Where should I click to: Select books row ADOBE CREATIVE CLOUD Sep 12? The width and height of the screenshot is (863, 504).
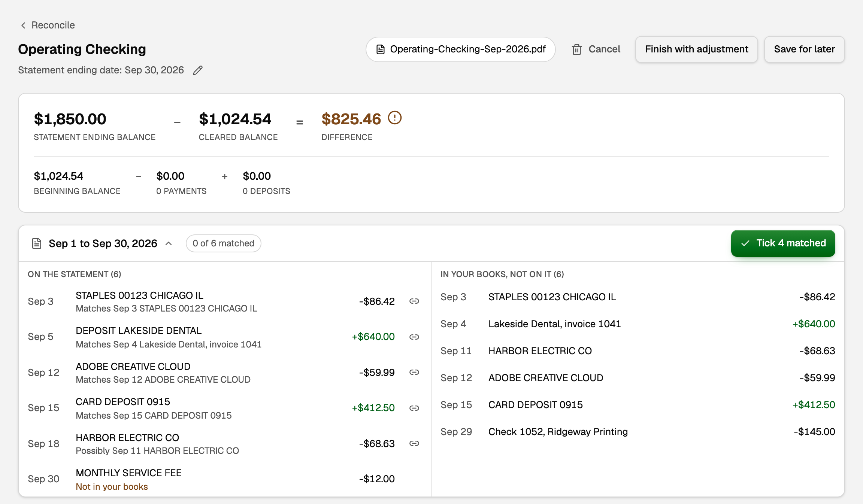(x=638, y=378)
